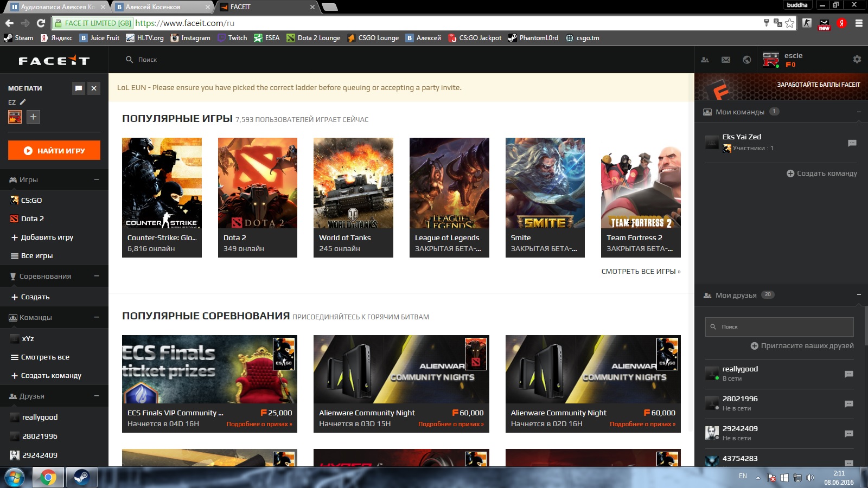
Task: Open the messages envelope icon
Action: [x=726, y=60]
